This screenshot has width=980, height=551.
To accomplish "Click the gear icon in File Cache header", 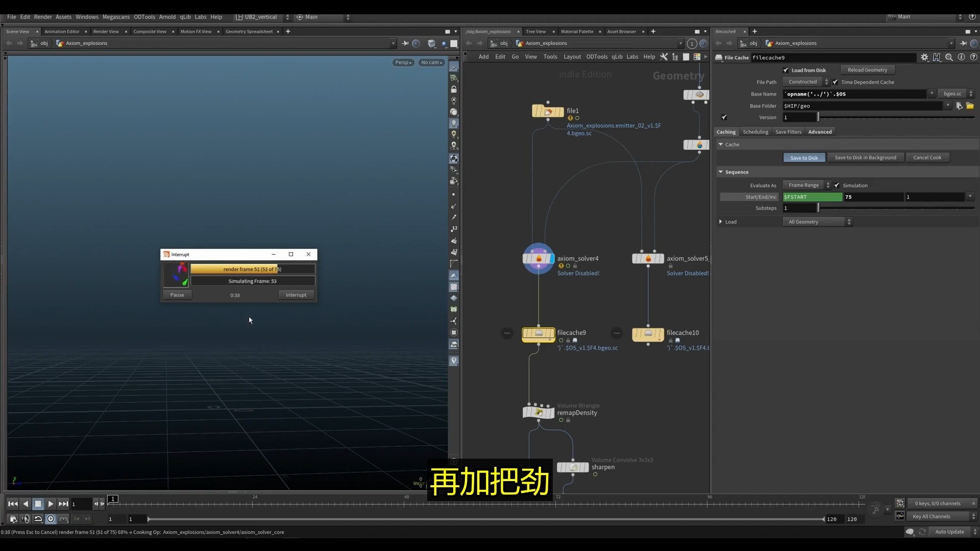I will click(x=924, y=58).
